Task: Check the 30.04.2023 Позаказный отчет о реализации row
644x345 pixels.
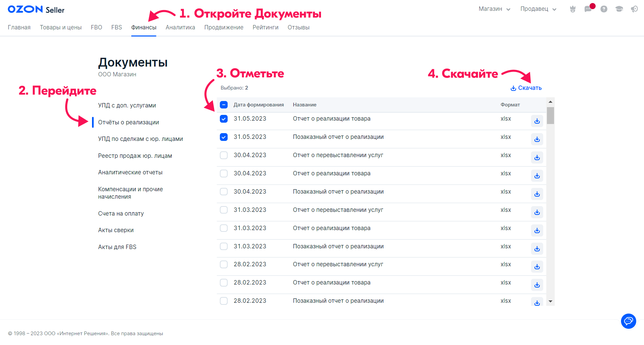Action: coord(224,192)
